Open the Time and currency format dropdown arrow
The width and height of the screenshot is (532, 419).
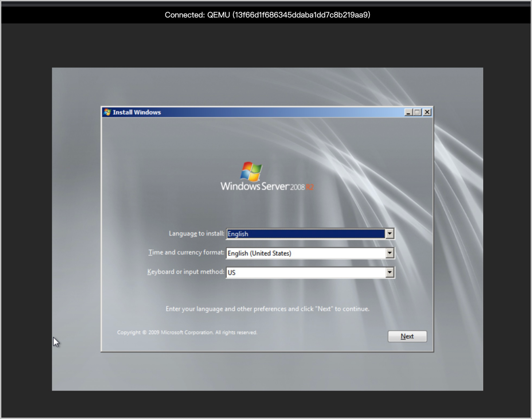click(390, 253)
